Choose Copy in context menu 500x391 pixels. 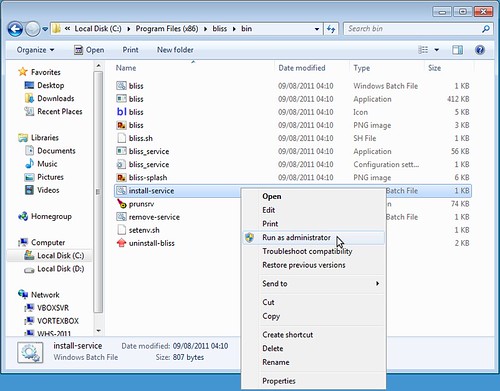point(313,316)
